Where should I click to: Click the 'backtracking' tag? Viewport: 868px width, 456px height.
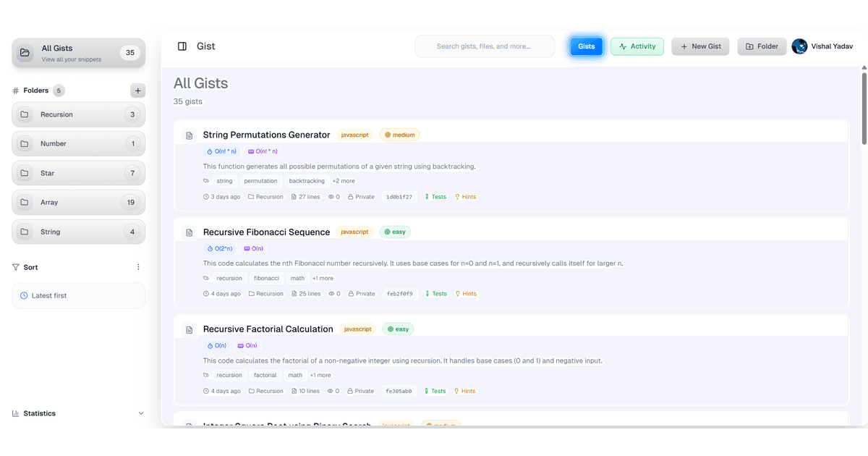pos(307,181)
